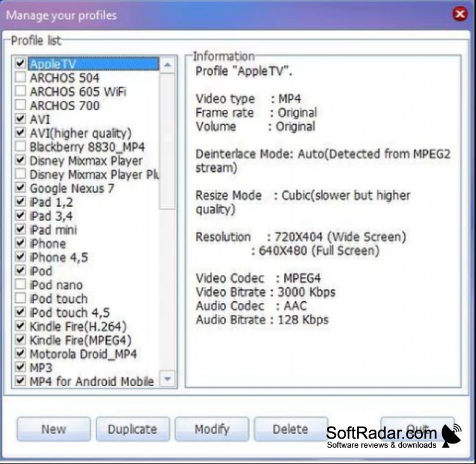Screen dimensions: 476x464
Task: Disable the MP3 profile checkbox
Action: 20,367
